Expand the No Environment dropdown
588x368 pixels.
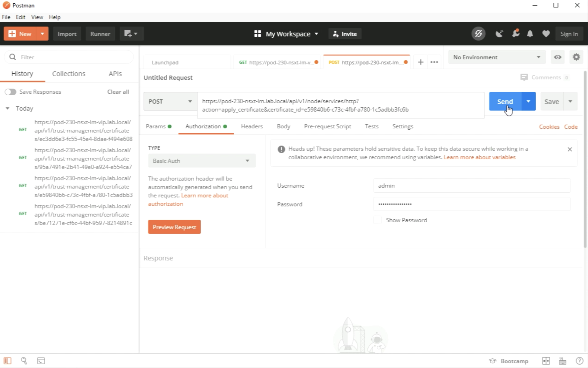[x=496, y=57]
